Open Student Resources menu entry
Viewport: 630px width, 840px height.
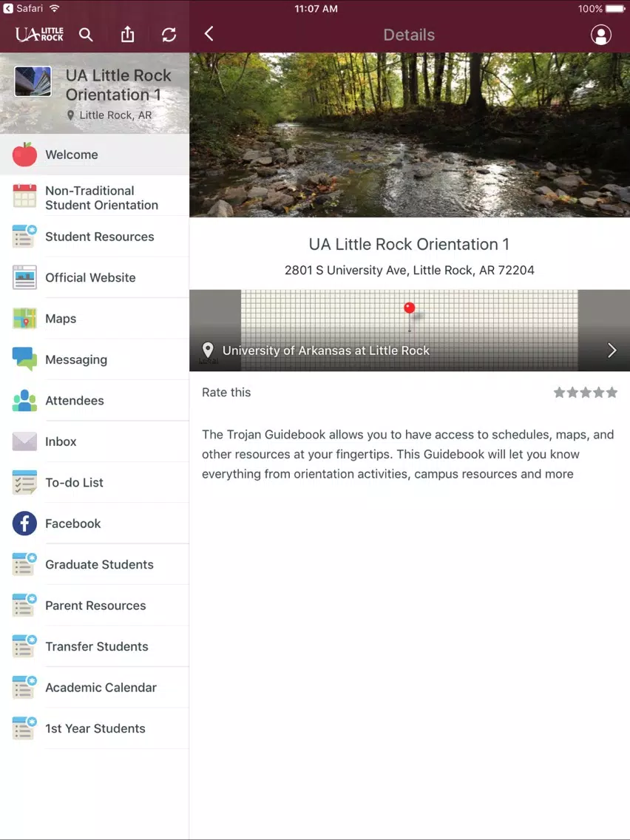pos(95,237)
